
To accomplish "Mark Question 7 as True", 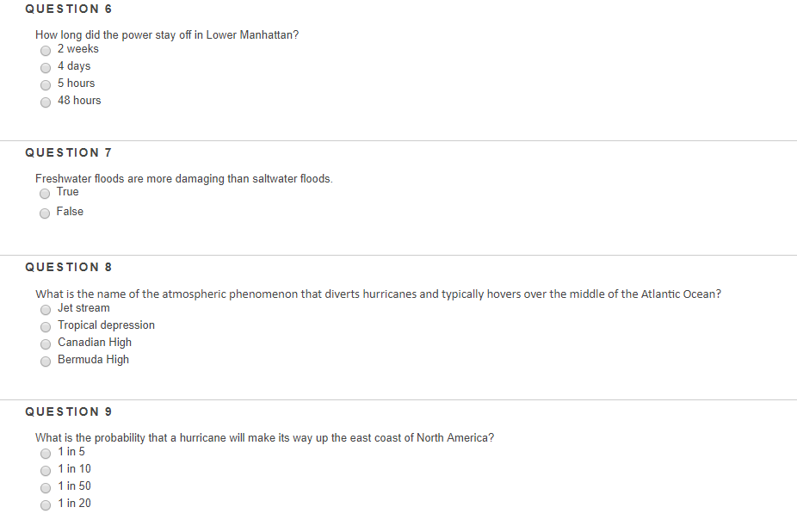I will point(45,194).
